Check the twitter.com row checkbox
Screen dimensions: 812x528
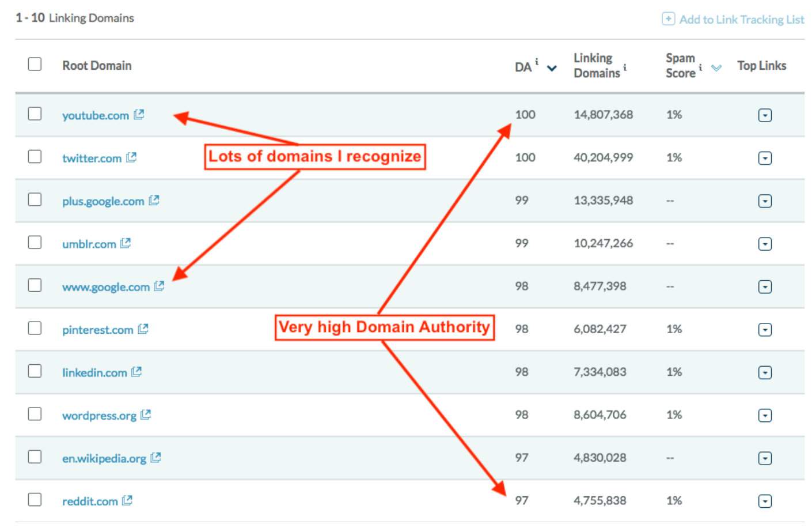coord(35,156)
